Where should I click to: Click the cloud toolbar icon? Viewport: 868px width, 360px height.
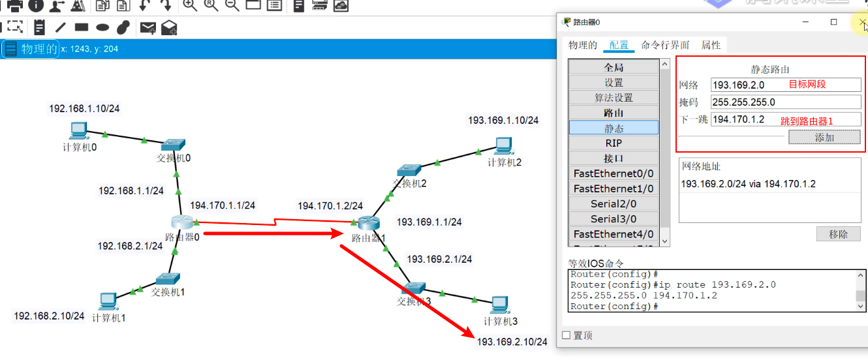[x=341, y=5]
